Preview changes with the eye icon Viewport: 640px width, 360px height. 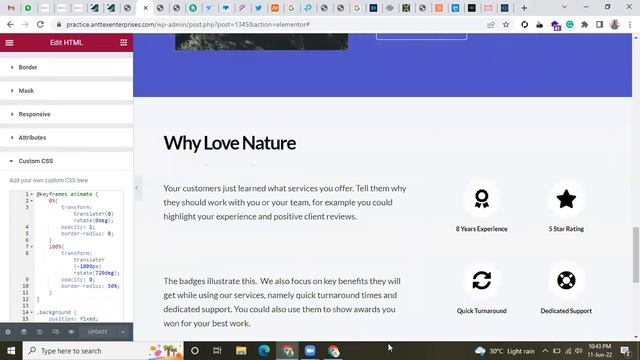point(71,332)
